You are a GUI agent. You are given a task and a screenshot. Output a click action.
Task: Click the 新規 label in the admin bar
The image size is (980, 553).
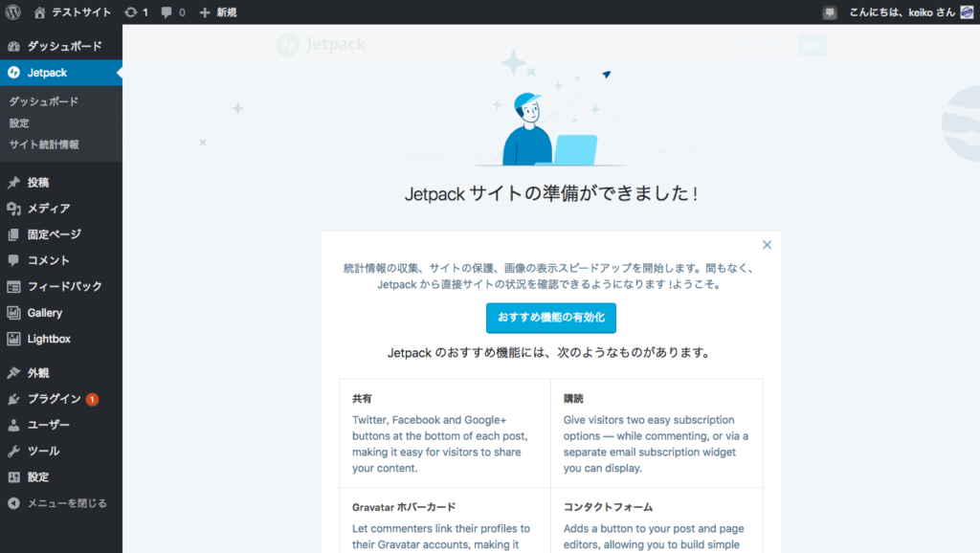click(227, 11)
